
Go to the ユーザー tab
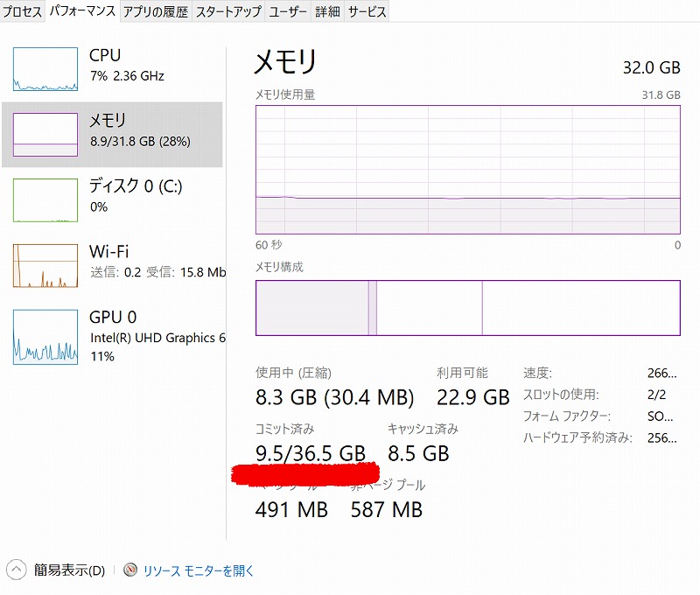[288, 11]
